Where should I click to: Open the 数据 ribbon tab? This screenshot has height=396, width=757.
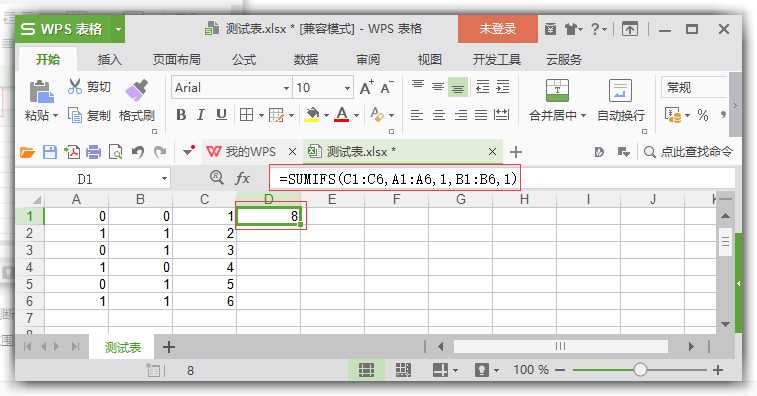[306, 59]
